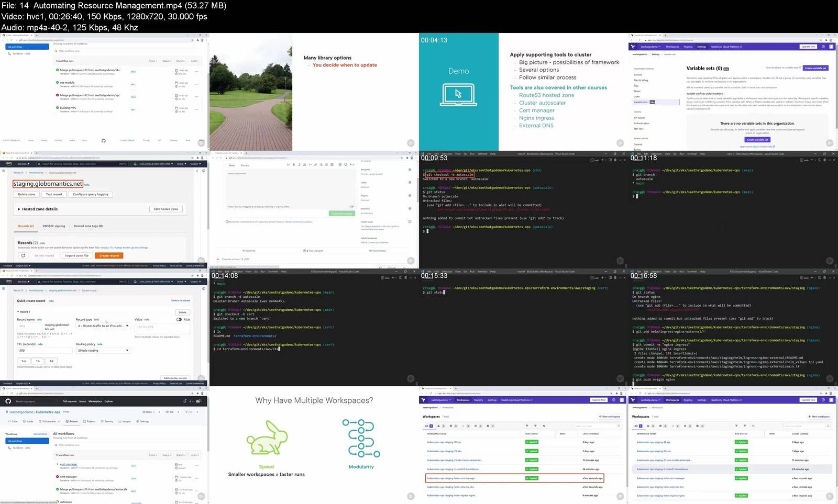838x504 pixels.
Task: Click the blue All workflows button in kubernetes-ops thumbnail
Action: [27, 441]
